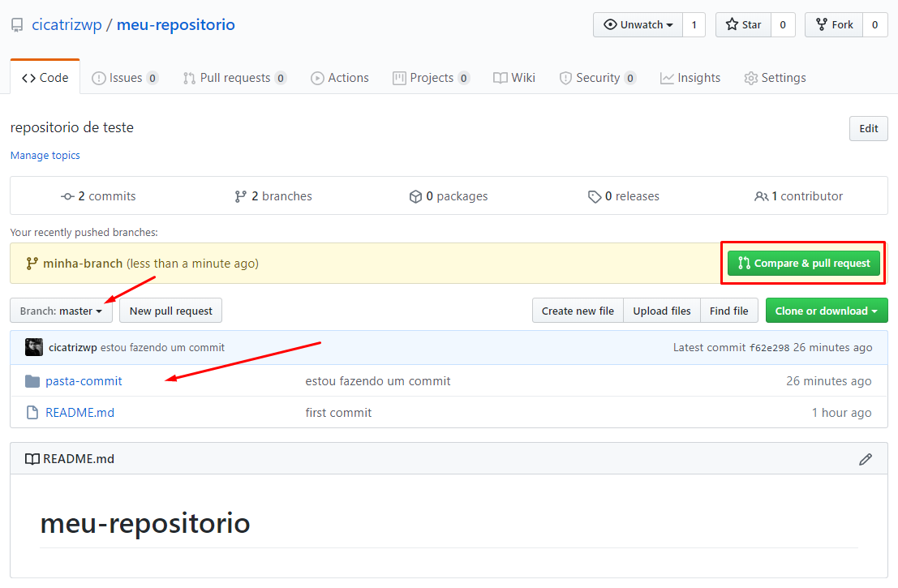Expand Clone or download menu
Image resolution: width=898 pixels, height=588 pixels.
click(x=827, y=311)
